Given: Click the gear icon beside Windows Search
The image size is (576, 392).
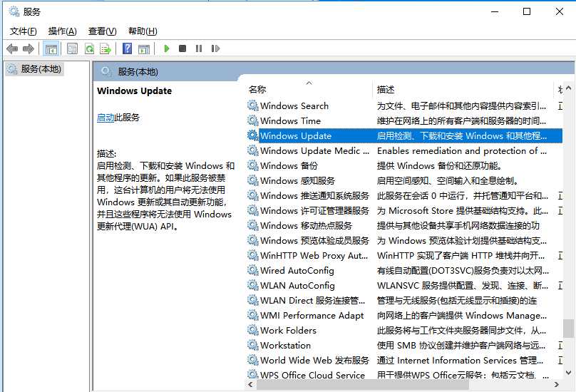Looking at the screenshot, I should click(x=253, y=105).
